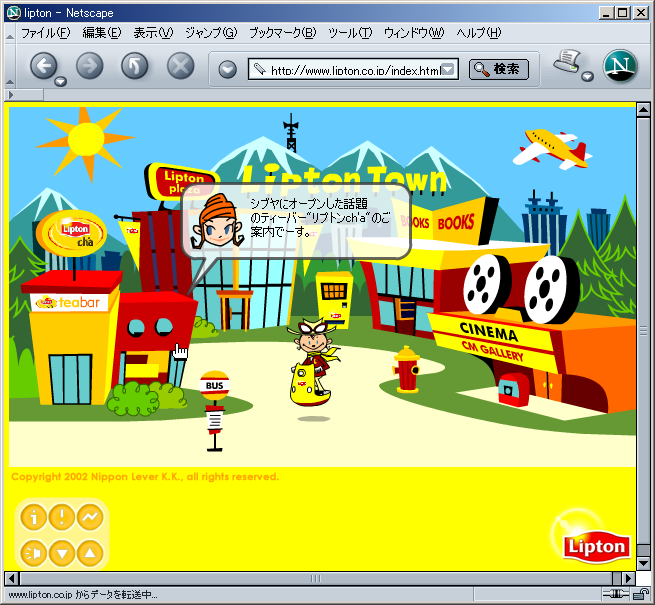Open the ファイル(F) menu
The width and height of the screenshot is (655, 605).
click(x=46, y=33)
